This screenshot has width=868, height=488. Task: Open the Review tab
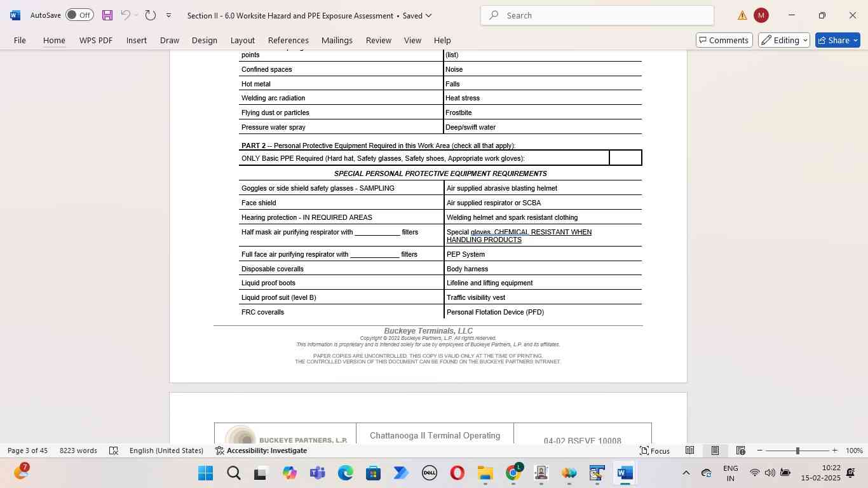379,40
